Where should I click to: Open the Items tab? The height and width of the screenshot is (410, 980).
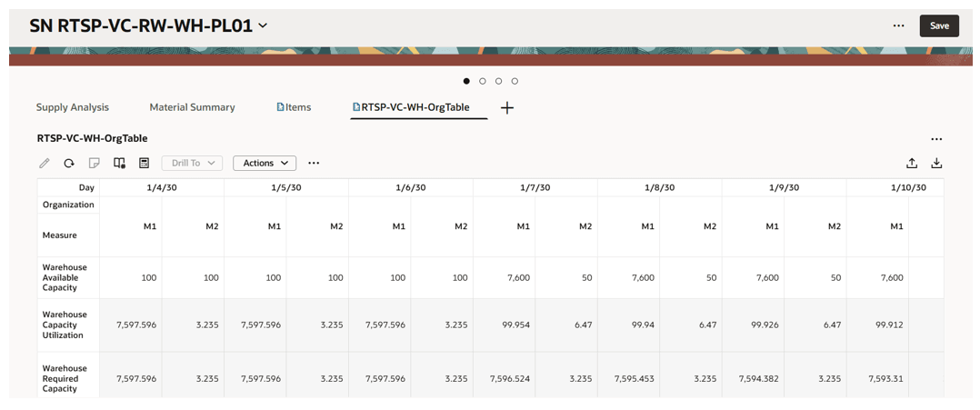pyautogui.click(x=294, y=107)
